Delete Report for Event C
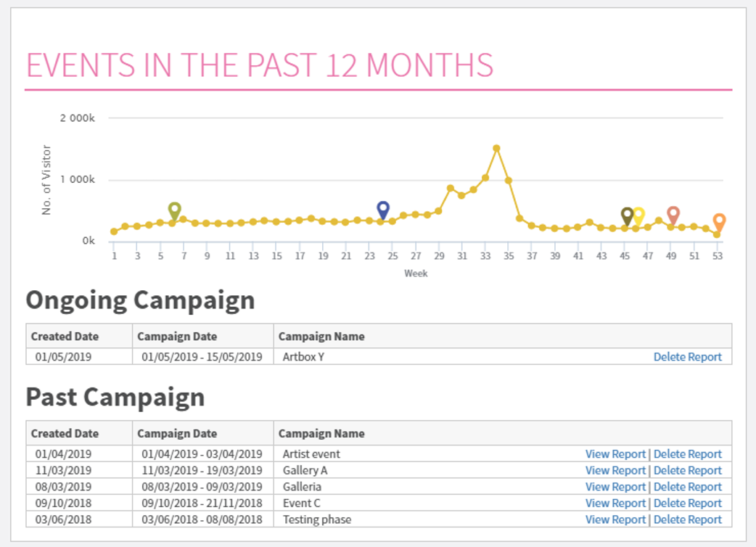The width and height of the screenshot is (756, 547). point(687,503)
